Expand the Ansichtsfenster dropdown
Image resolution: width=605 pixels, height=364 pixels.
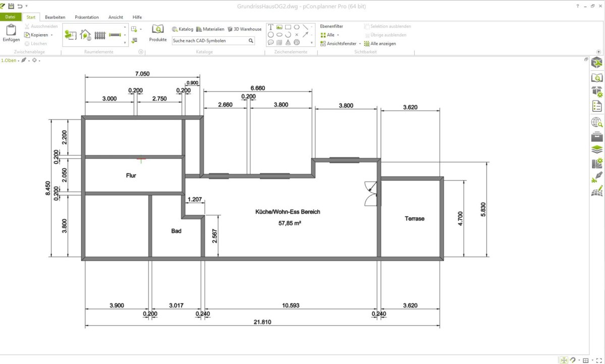360,44
